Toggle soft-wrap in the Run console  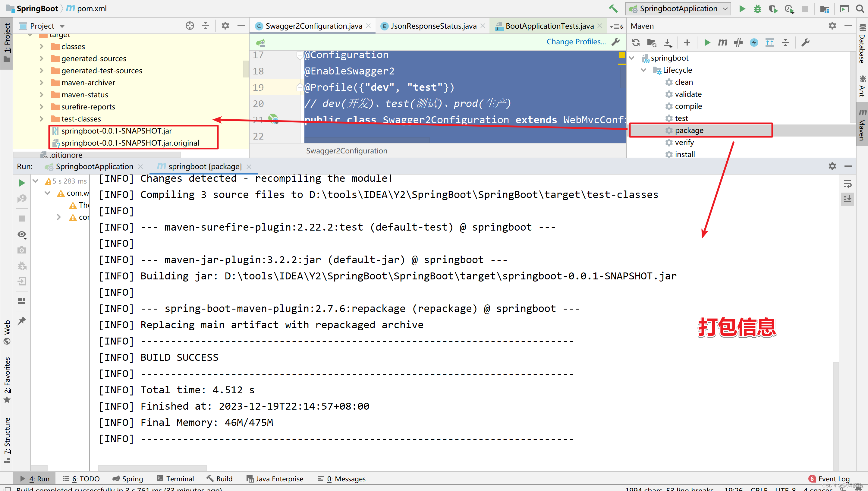848,184
